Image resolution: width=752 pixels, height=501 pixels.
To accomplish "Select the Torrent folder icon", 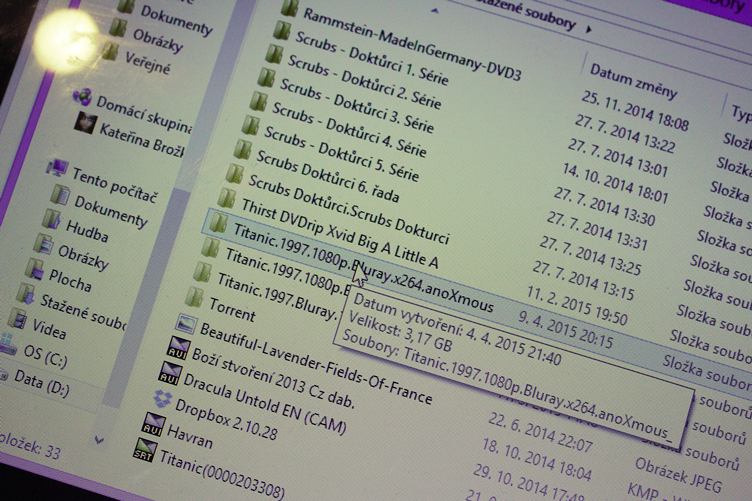I will coord(194,297).
